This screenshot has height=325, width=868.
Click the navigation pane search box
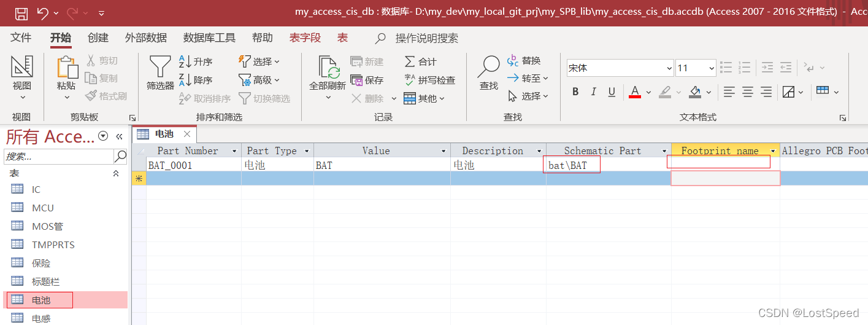coord(58,156)
